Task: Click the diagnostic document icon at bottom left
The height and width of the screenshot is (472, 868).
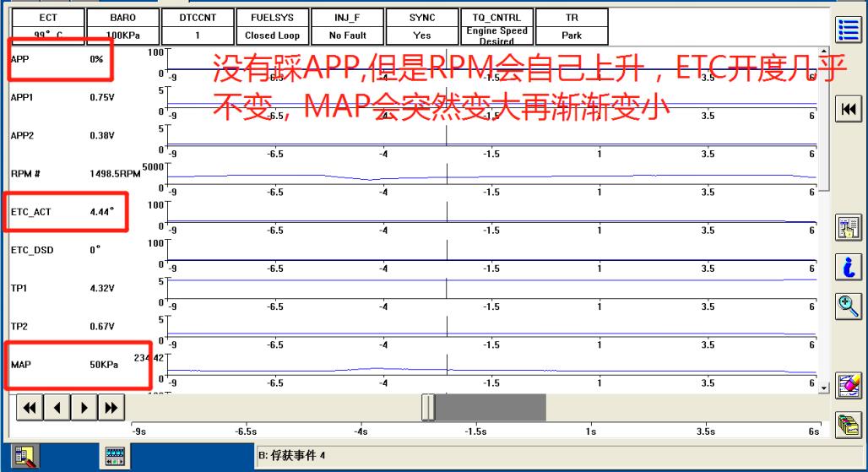Action: (25, 457)
